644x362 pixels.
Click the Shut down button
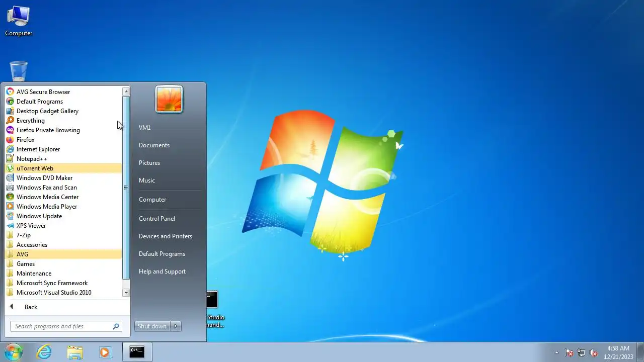point(152,326)
